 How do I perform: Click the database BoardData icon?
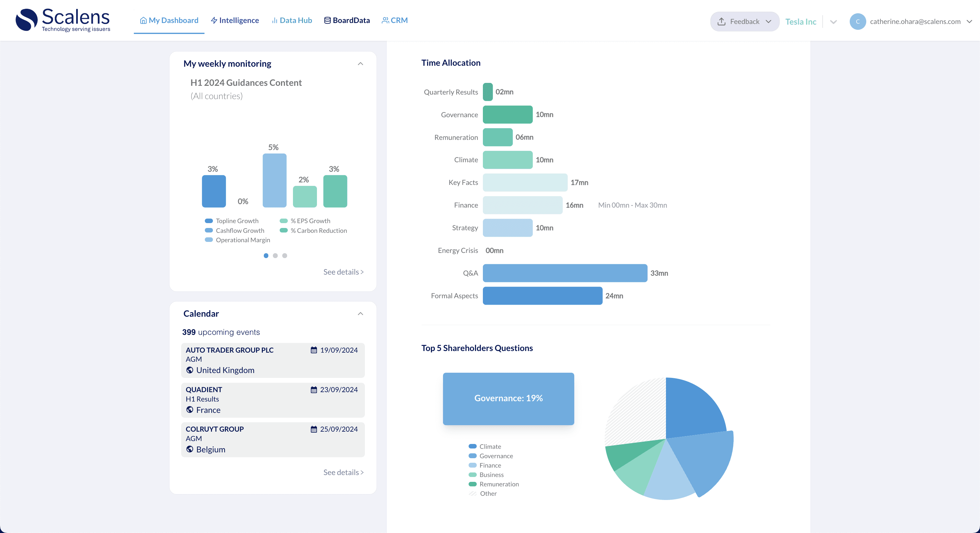coord(327,20)
